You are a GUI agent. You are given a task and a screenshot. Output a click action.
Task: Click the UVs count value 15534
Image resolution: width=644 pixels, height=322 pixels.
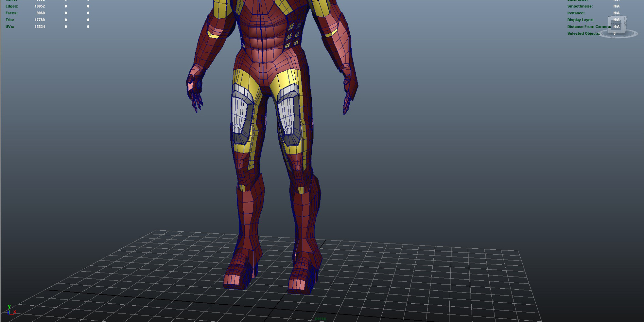[40, 27]
